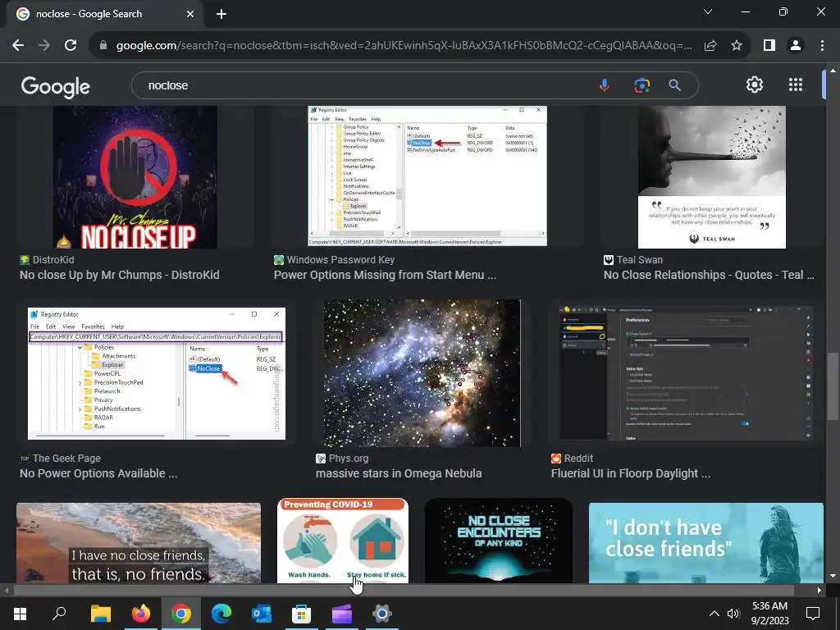Viewport: 840px width, 630px height.
Task: Open the Settings gear in the taskbar
Action: point(382,614)
